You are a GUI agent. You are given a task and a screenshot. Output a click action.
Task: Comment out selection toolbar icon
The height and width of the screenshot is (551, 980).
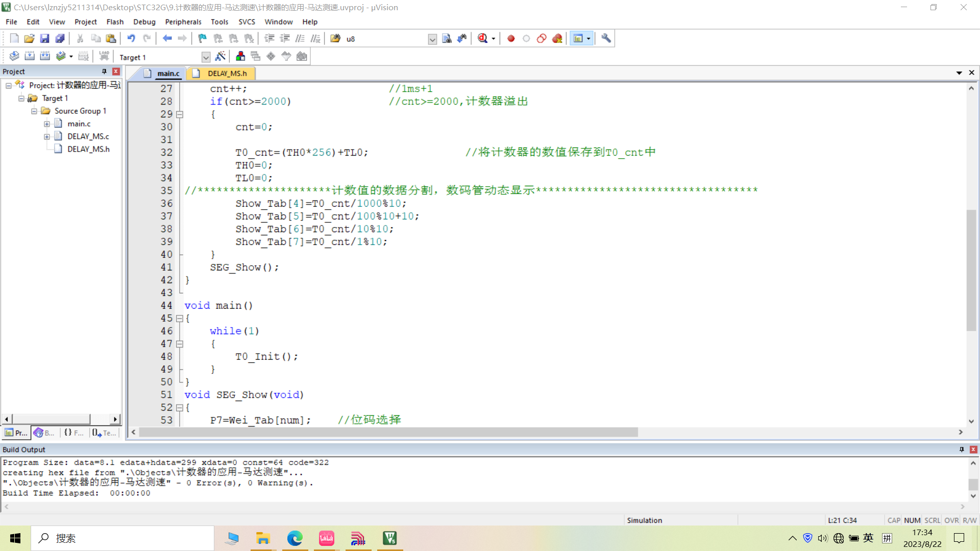pyautogui.click(x=300, y=38)
